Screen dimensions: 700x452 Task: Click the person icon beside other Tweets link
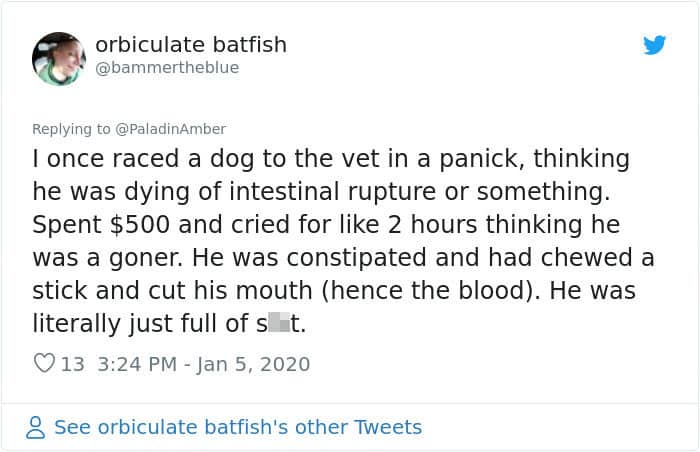tap(35, 427)
